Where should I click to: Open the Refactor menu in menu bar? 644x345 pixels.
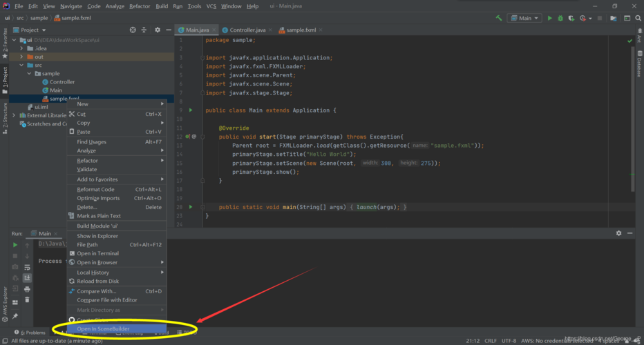(140, 6)
